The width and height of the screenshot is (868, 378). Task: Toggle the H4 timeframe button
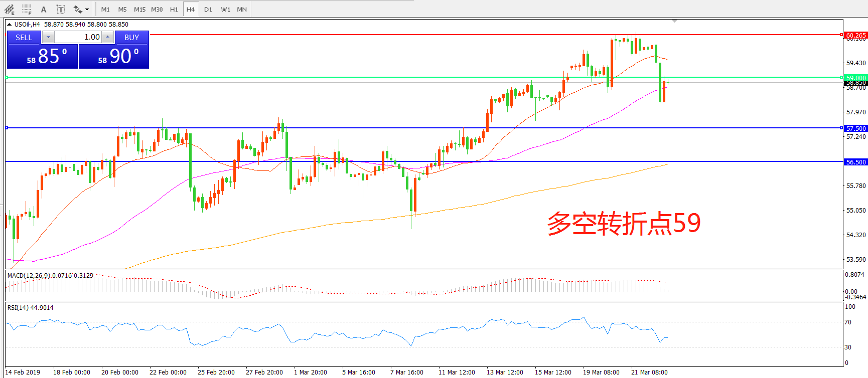point(191,10)
